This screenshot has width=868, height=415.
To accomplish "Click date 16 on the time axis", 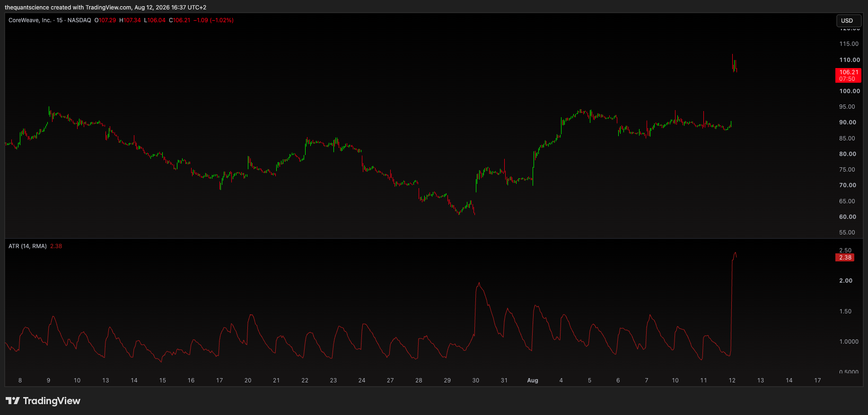I will (x=191, y=380).
